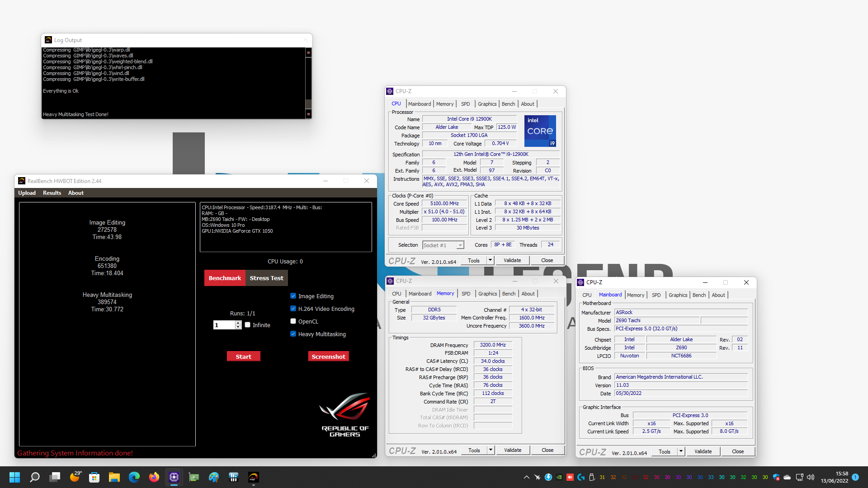Launch Microsoft Store from the taskbar
This screenshot has height=488, width=868.
click(94, 477)
